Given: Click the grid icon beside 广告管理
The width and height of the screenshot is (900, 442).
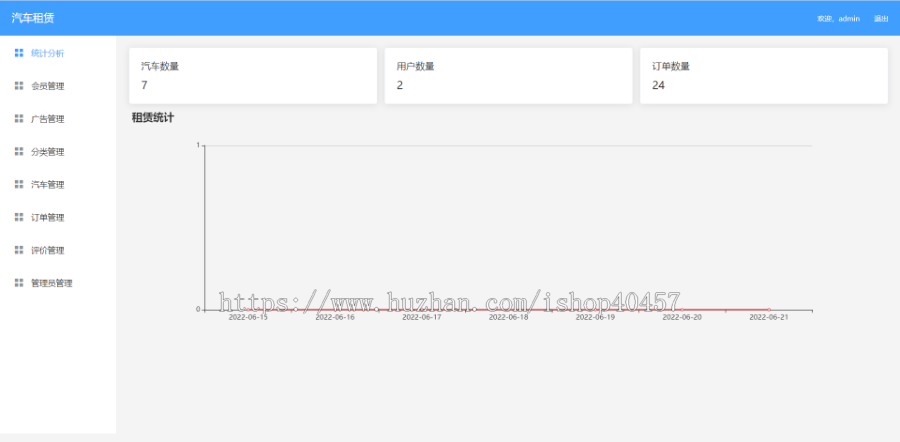Looking at the screenshot, I should (x=19, y=119).
